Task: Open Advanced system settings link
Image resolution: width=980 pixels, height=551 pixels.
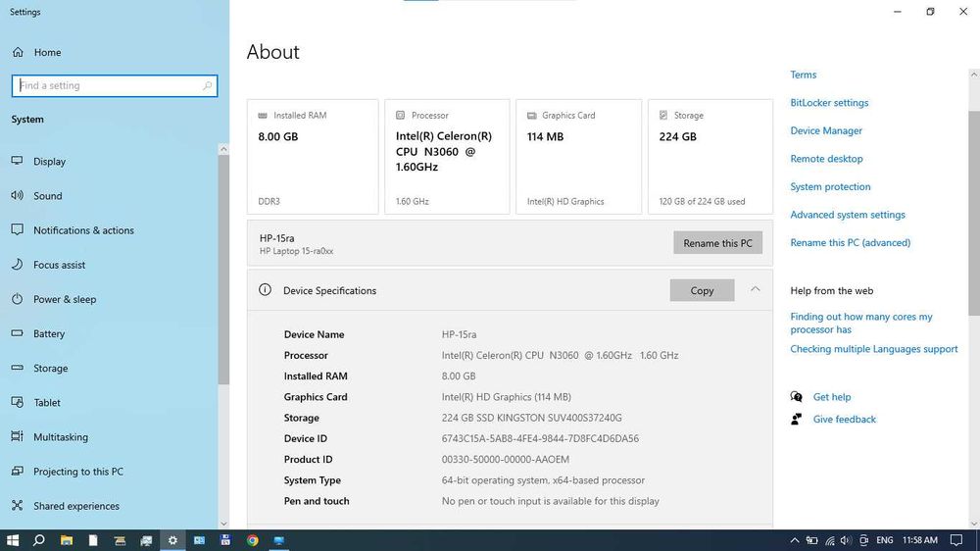Action: click(x=848, y=215)
